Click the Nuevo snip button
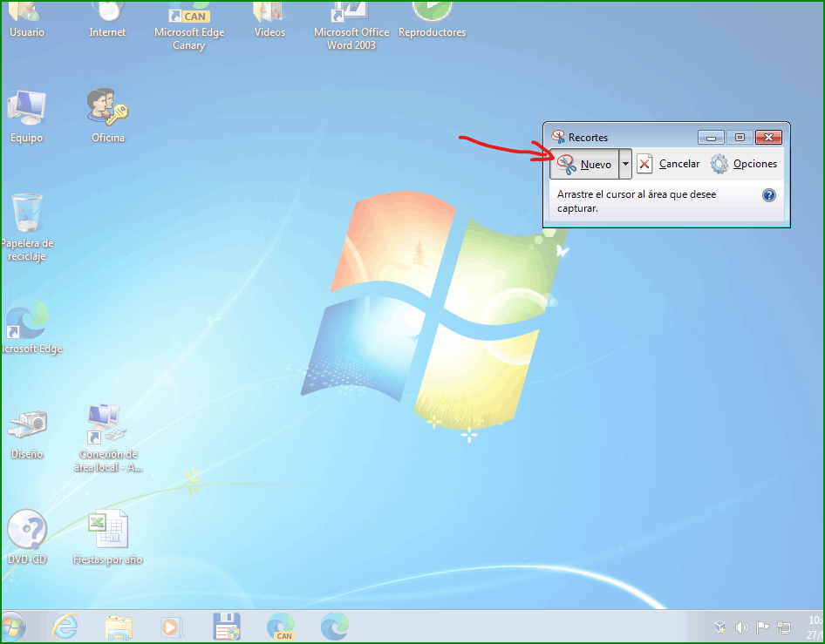 [584, 164]
